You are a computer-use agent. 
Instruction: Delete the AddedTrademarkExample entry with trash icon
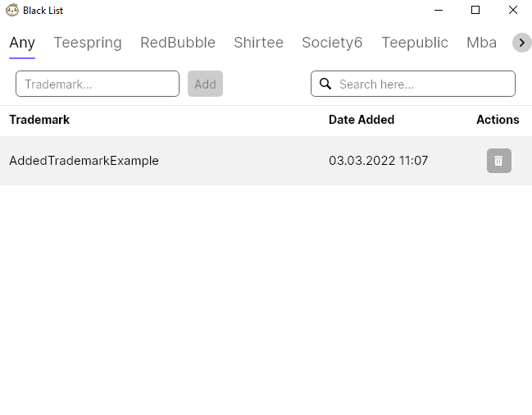(498, 161)
